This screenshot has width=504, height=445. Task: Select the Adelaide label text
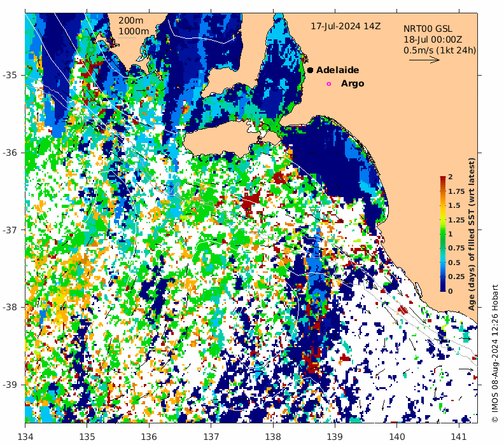click(337, 70)
